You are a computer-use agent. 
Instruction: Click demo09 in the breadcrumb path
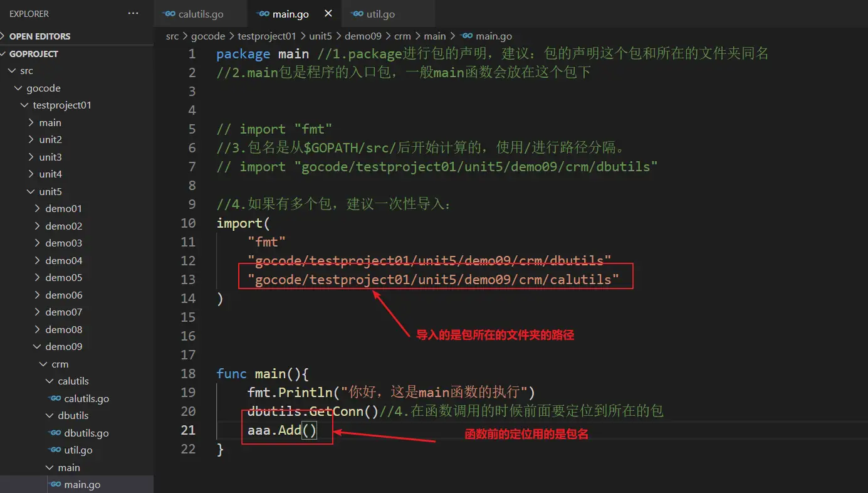tap(362, 36)
